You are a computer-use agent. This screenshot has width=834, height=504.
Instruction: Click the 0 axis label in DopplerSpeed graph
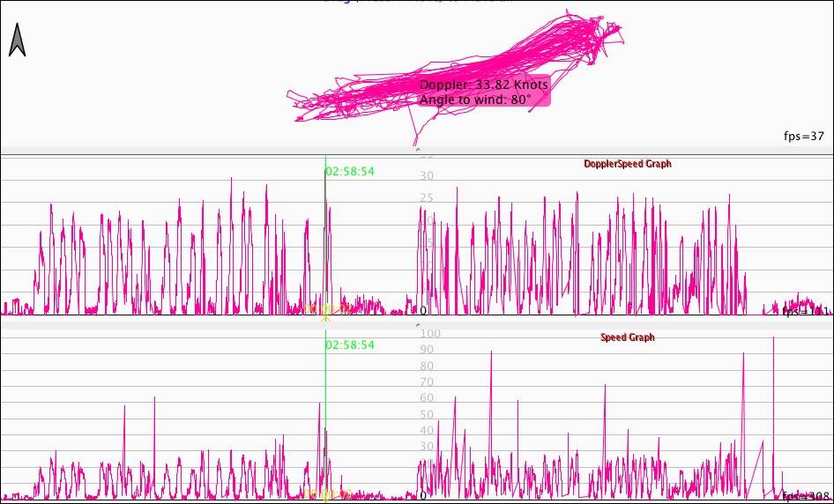(423, 310)
